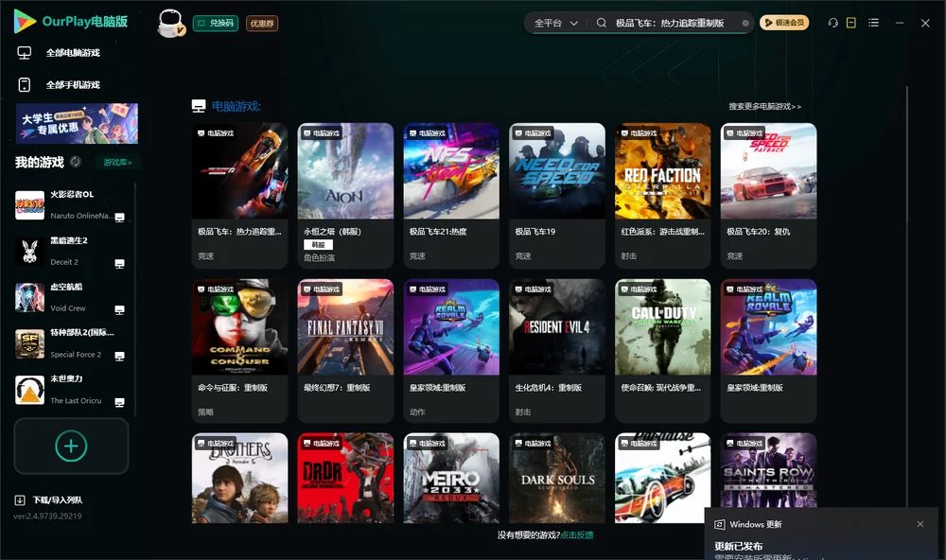Open the list menu icon
946x560 pixels.
click(x=873, y=23)
